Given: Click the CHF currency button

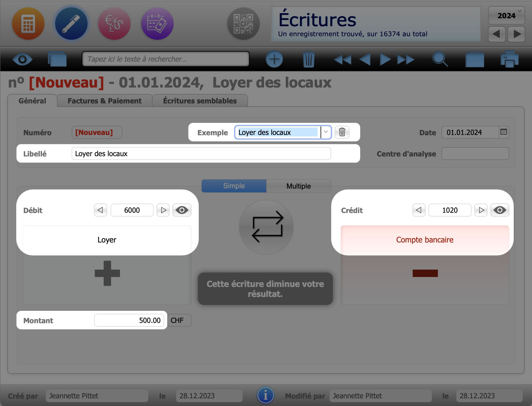Looking at the screenshot, I should click(x=179, y=320).
